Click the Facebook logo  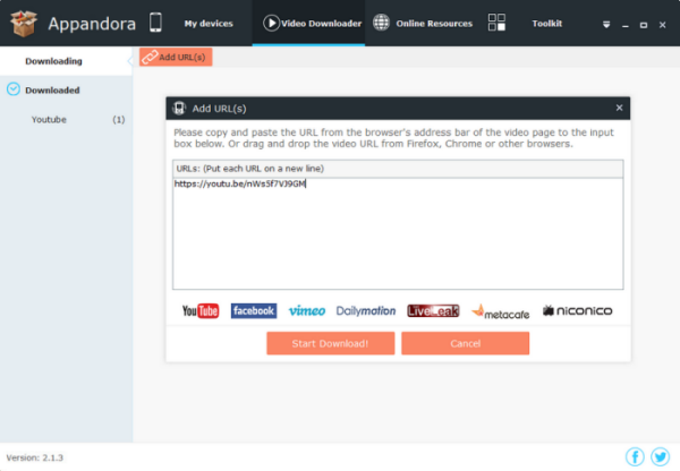[x=254, y=311]
